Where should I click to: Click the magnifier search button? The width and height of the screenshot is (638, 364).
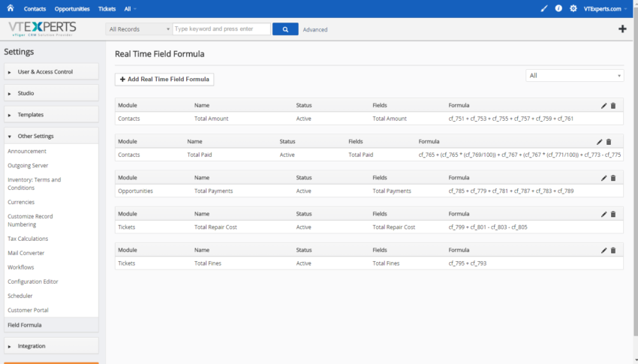(285, 29)
